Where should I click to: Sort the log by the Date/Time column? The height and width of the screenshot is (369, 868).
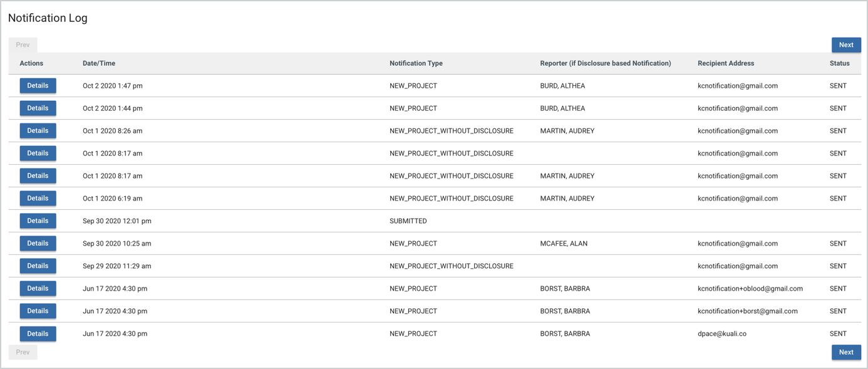(96, 63)
